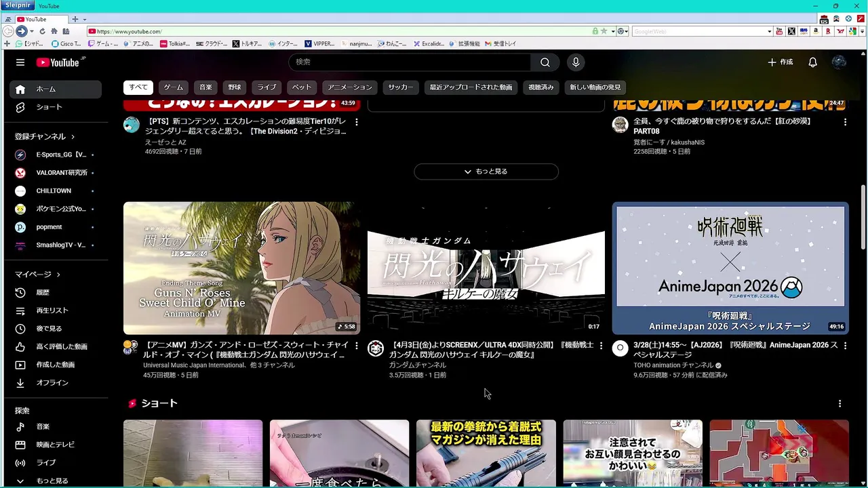
Task: Open new browser tab with plus
Action: [x=75, y=19]
